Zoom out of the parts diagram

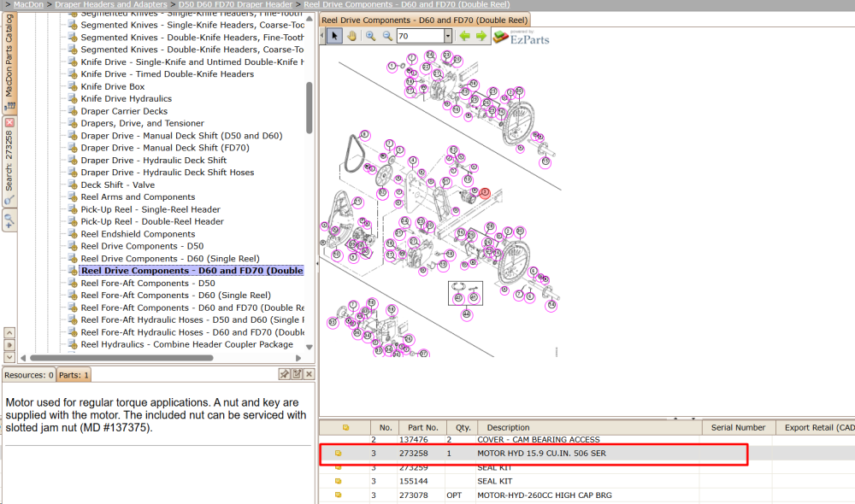pyautogui.click(x=387, y=36)
